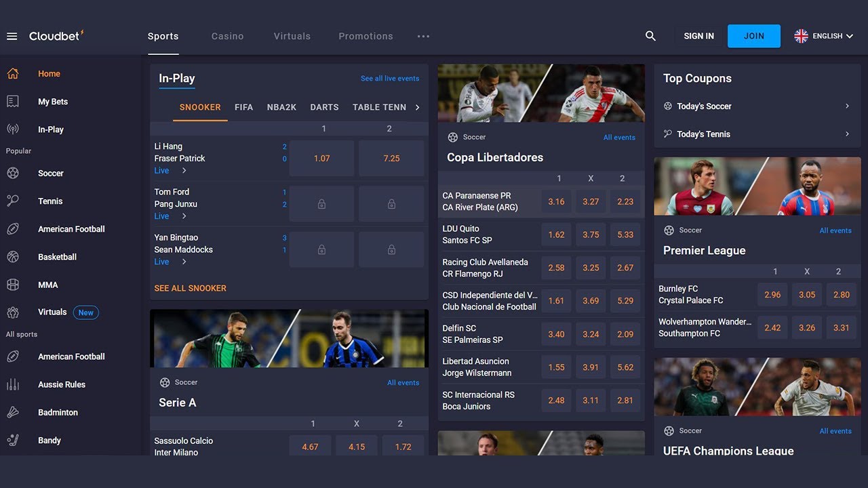
Task: Select odds 1.07 for Li Hang
Action: (x=321, y=158)
